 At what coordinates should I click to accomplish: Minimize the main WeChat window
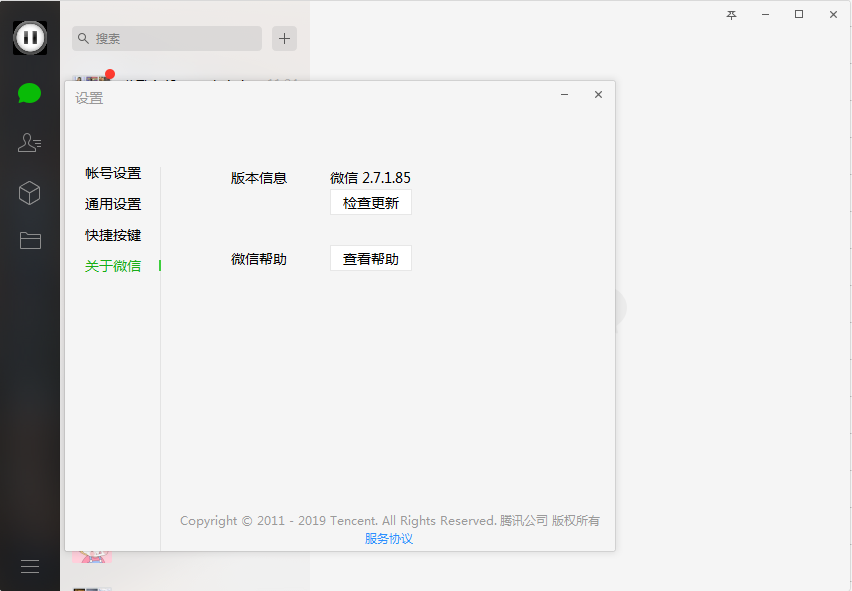coord(765,15)
